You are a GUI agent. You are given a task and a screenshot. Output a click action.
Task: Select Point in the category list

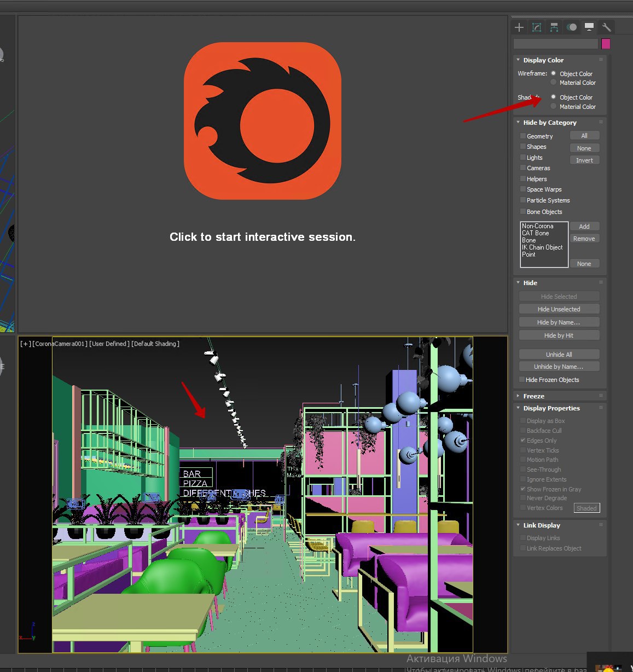529,254
